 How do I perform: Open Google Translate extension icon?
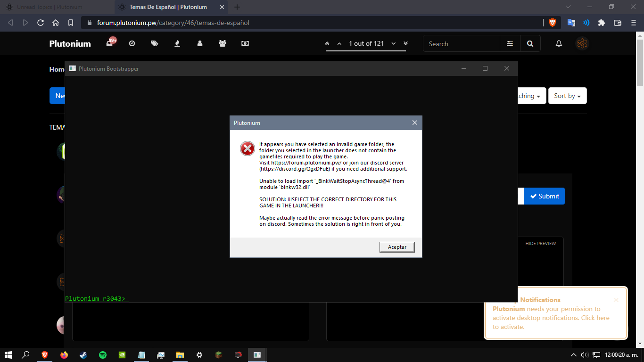[571, 23]
